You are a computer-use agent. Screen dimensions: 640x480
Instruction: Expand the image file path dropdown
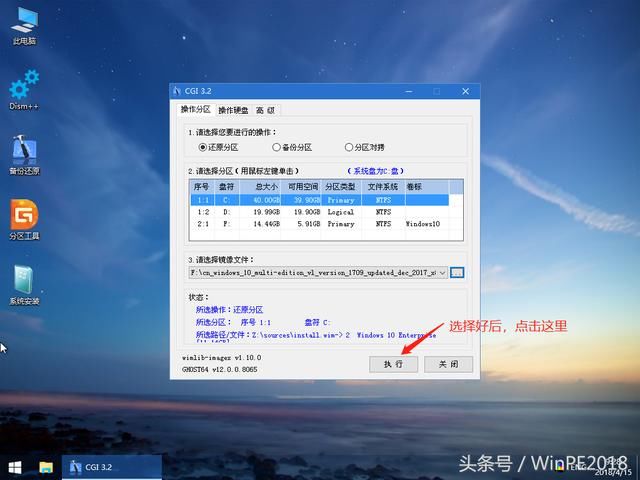click(442, 273)
